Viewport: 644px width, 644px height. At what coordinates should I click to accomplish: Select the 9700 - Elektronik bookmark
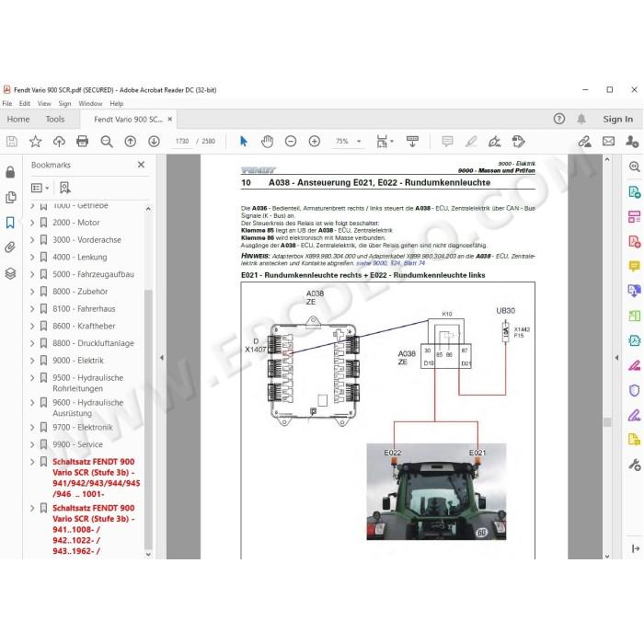coord(83,428)
